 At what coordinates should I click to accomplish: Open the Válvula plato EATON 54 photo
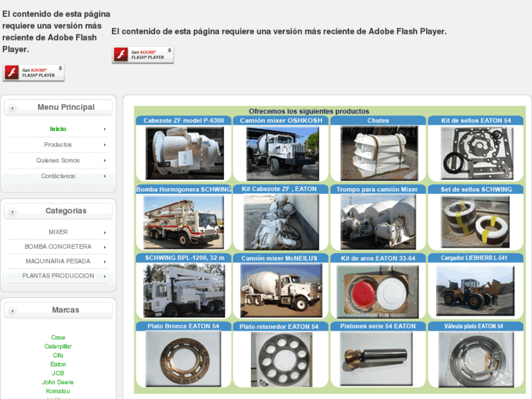[476, 359]
